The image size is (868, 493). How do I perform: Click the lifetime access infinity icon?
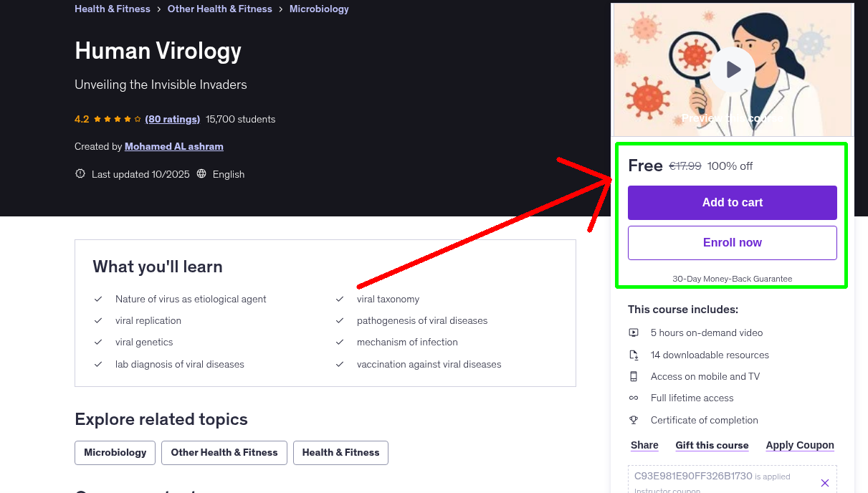634,398
